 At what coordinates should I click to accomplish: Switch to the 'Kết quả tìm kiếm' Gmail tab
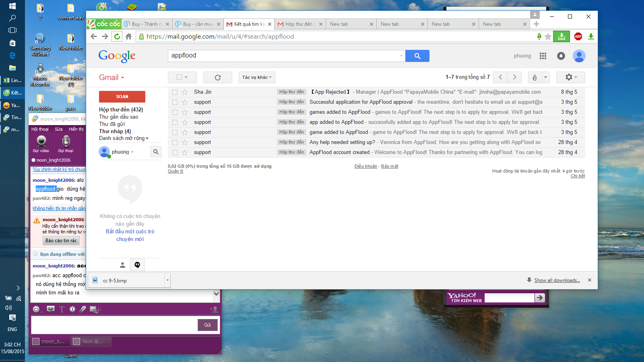click(249, 24)
